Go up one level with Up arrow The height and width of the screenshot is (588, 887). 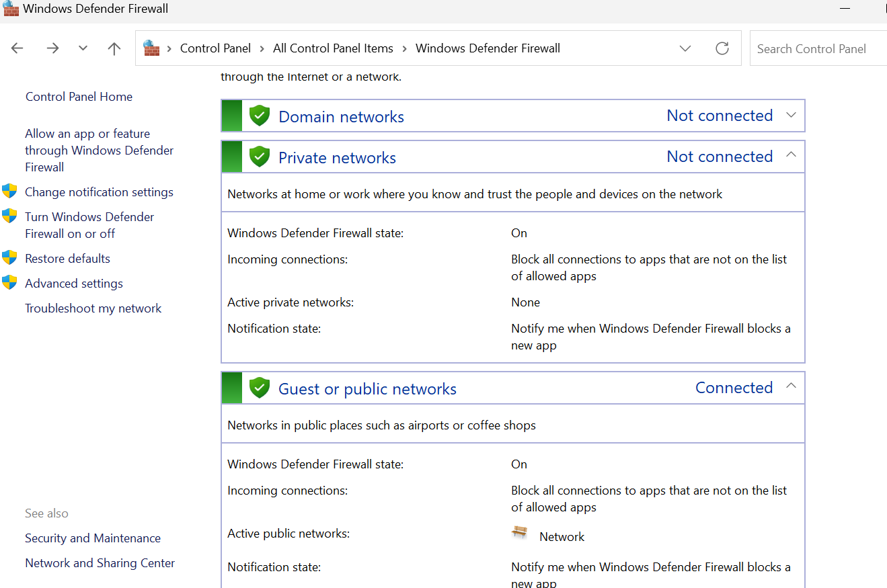(114, 48)
